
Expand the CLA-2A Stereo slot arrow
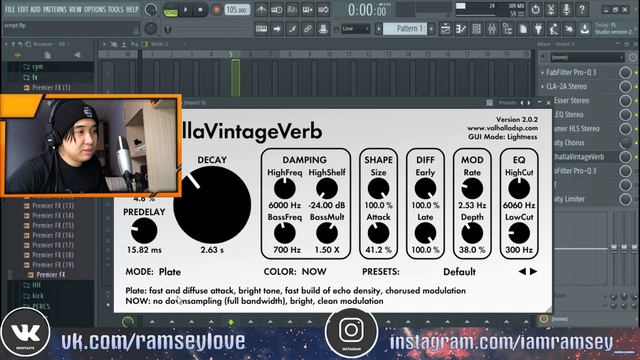[x=542, y=87]
